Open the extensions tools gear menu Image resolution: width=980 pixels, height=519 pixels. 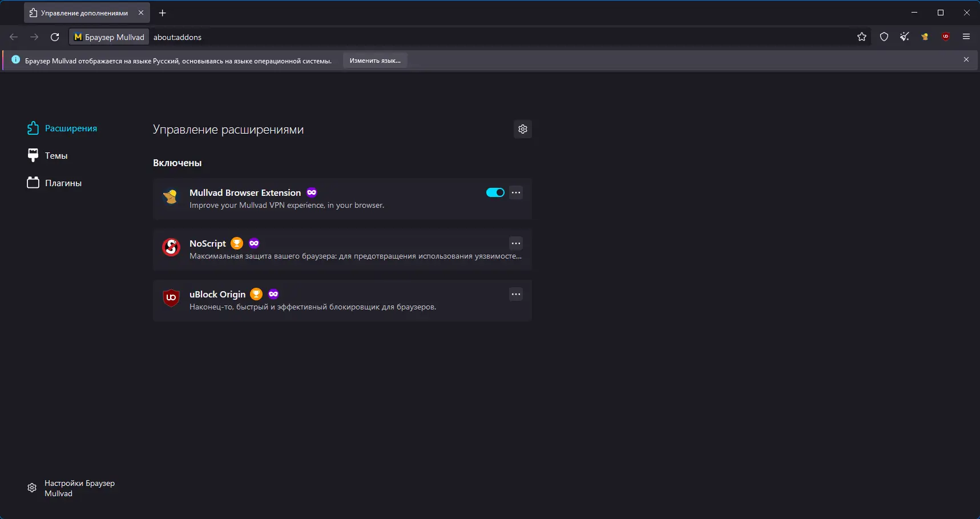pyautogui.click(x=523, y=129)
